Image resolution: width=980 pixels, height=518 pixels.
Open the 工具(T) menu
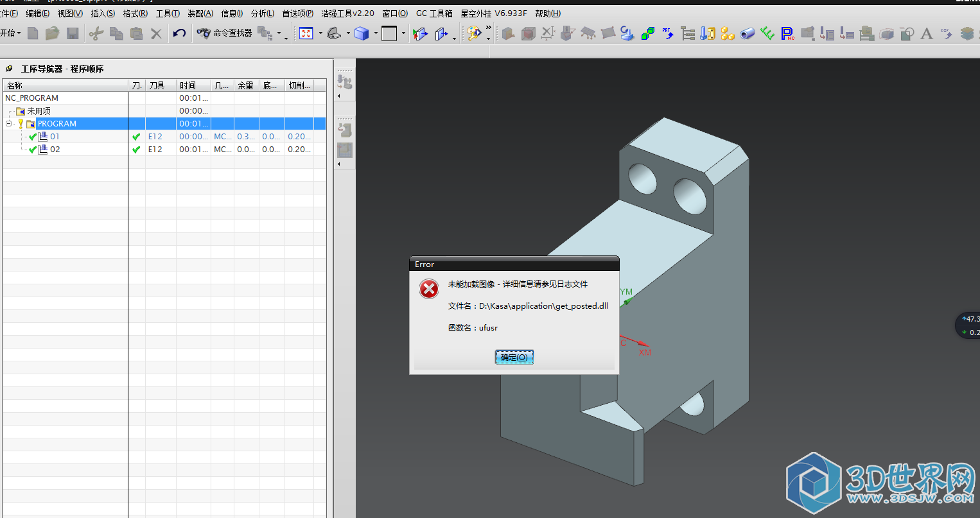tap(168, 13)
